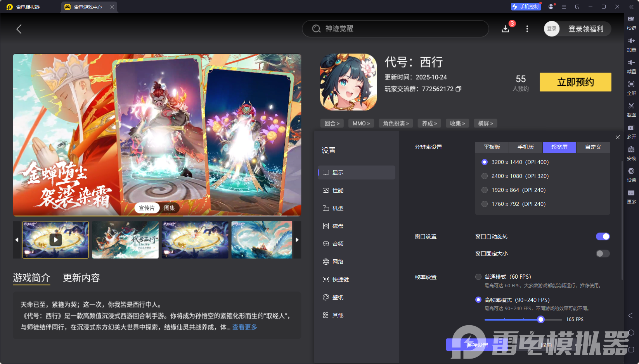This screenshot has width=639, height=364.
Task: Select 2400 x 1080 (DPI 320) resolution
Action: point(485,176)
